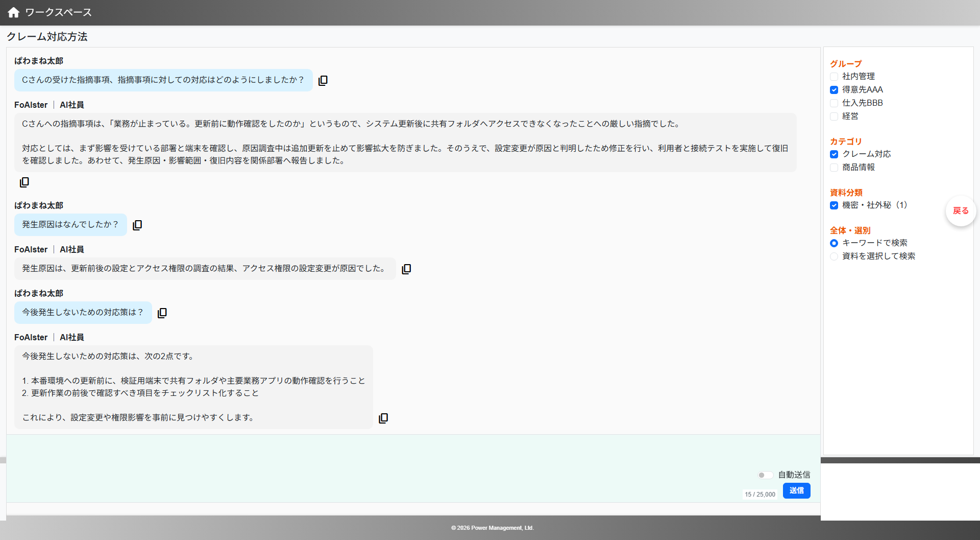Toggle the 自動送信 switch
Image resolution: width=980 pixels, height=540 pixels.
click(x=765, y=475)
